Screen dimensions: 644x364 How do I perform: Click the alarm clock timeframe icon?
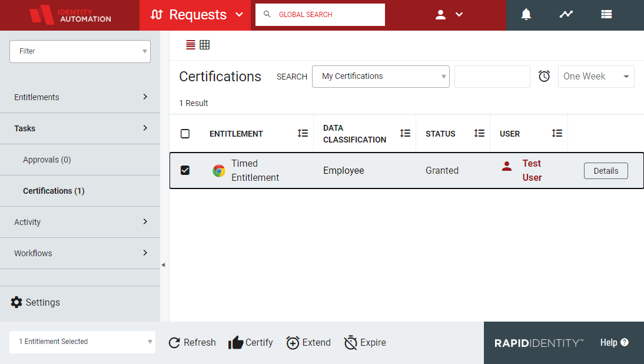pyautogui.click(x=544, y=76)
